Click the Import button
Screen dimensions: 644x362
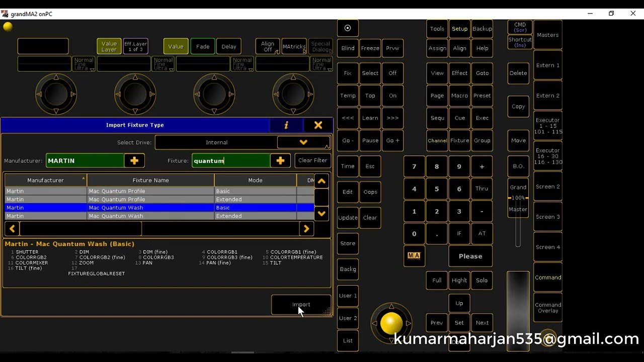tap(301, 305)
